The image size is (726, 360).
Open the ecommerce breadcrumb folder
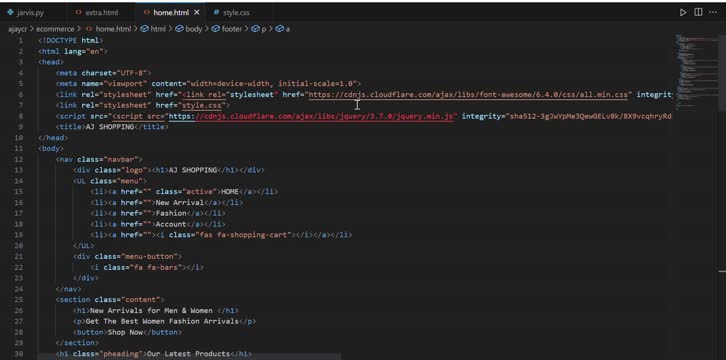[x=55, y=29]
